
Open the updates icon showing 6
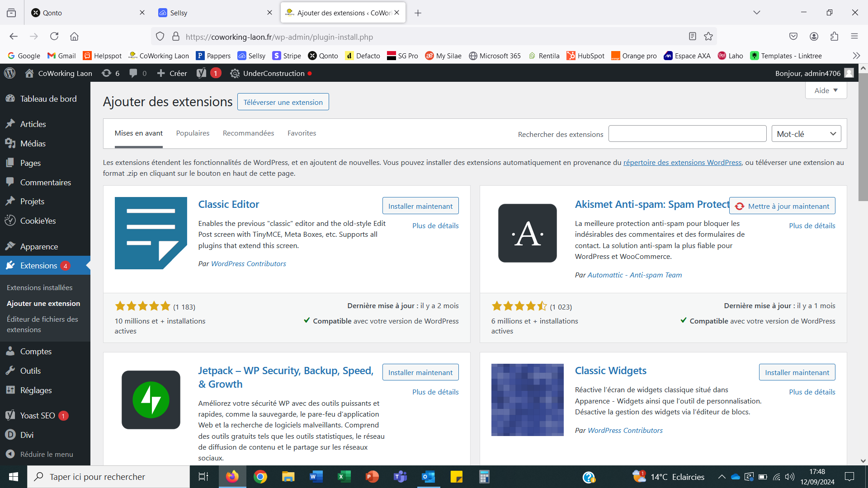click(110, 73)
